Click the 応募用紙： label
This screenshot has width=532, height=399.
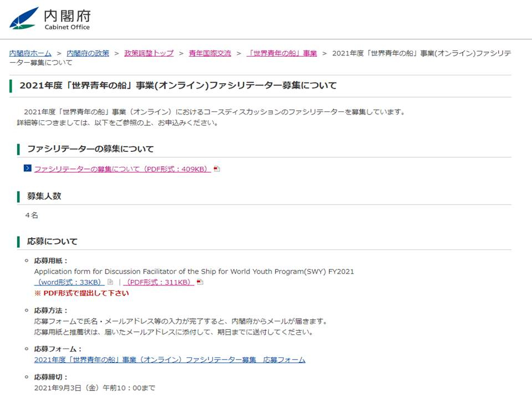pos(51,261)
